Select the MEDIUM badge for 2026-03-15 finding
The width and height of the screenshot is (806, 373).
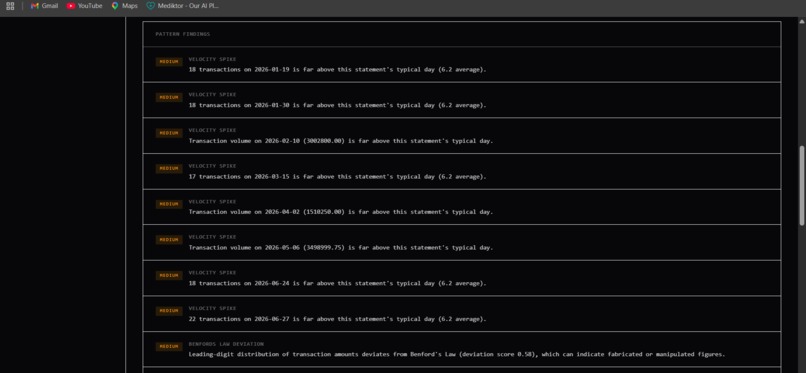pos(169,169)
